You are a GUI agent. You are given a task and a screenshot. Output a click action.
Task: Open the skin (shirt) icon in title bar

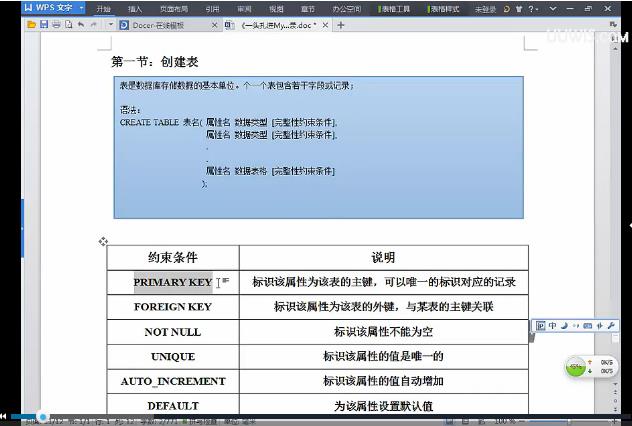(x=519, y=8)
